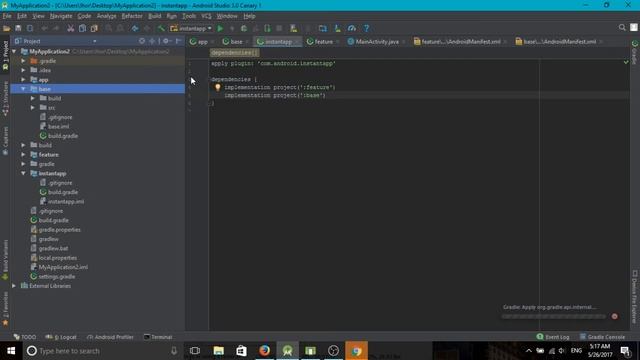This screenshot has height=360, width=640.
Task: Click the intention lightbulb in editor
Action: 218,87
